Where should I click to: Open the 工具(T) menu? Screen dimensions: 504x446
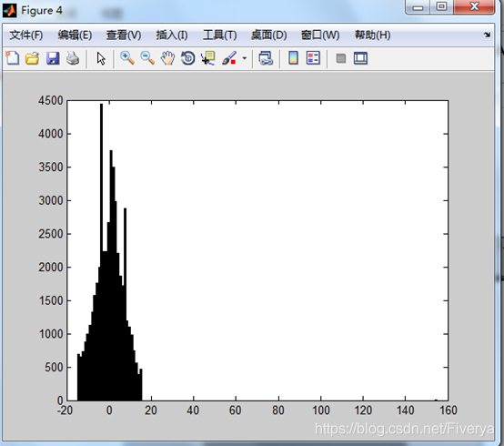click(x=220, y=35)
